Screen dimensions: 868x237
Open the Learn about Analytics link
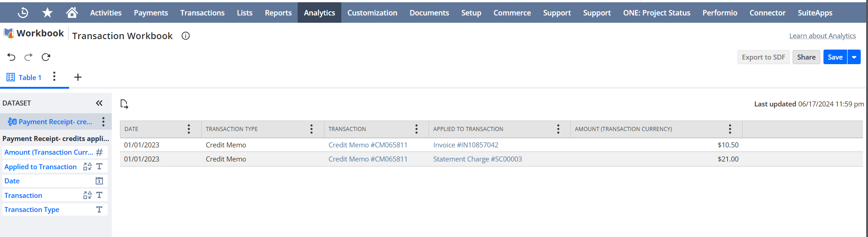click(x=822, y=36)
